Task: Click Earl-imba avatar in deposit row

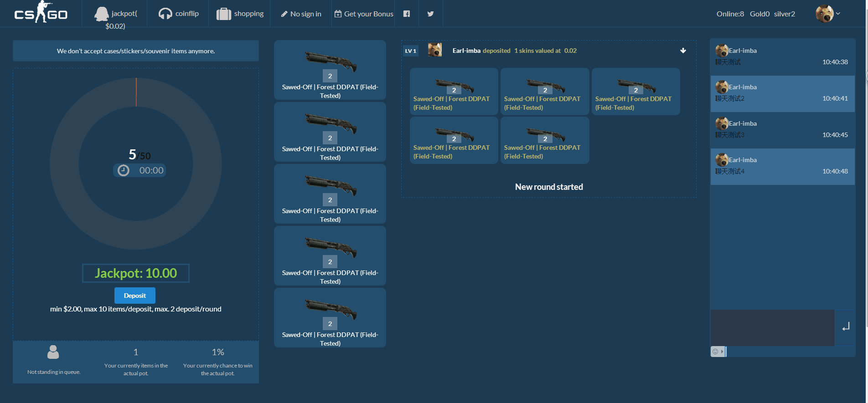Action: (435, 50)
